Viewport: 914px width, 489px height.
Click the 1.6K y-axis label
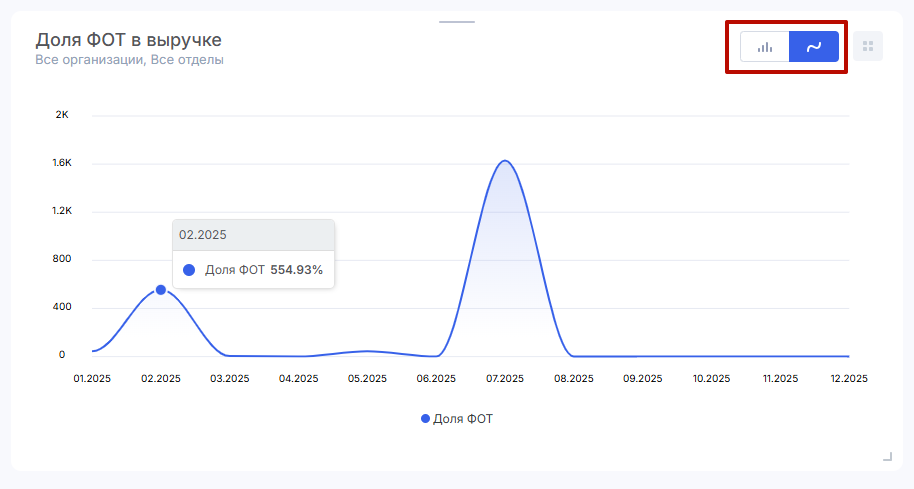[62, 163]
